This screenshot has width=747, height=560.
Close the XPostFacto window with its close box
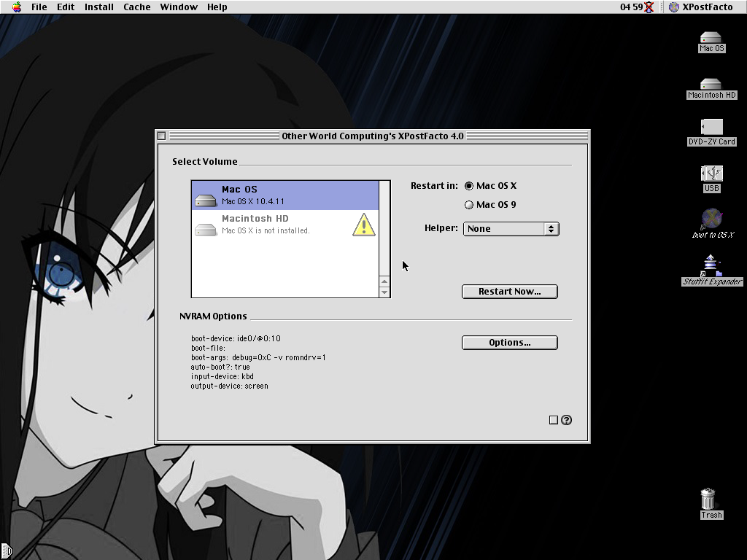point(162,136)
